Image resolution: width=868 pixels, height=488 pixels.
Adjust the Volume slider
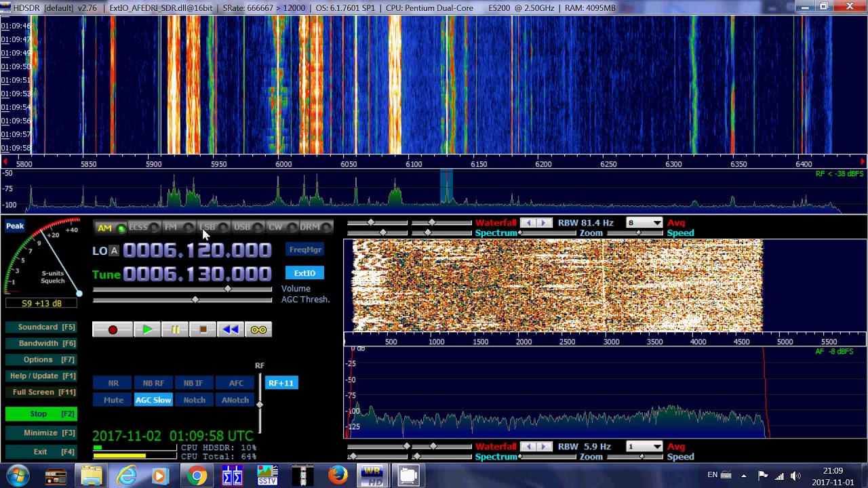[182, 289]
